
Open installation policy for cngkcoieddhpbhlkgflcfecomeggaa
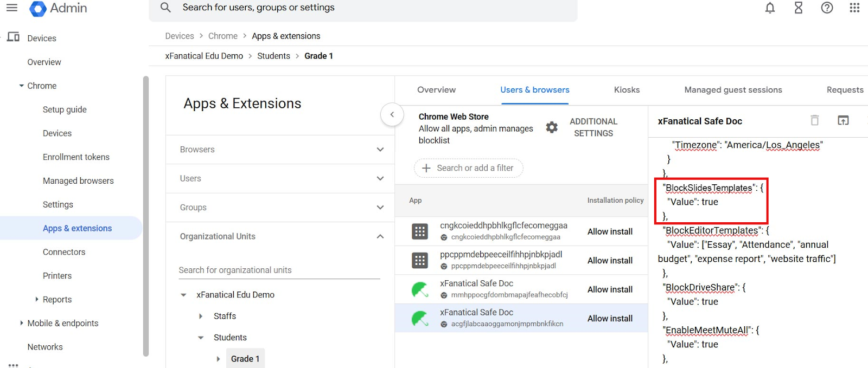pyautogui.click(x=610, y=231)
